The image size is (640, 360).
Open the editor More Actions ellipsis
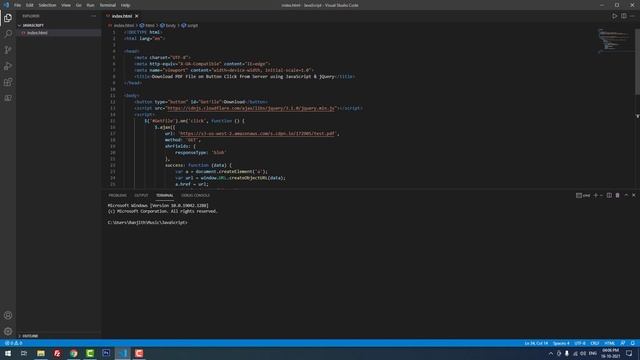pos(633,16)
